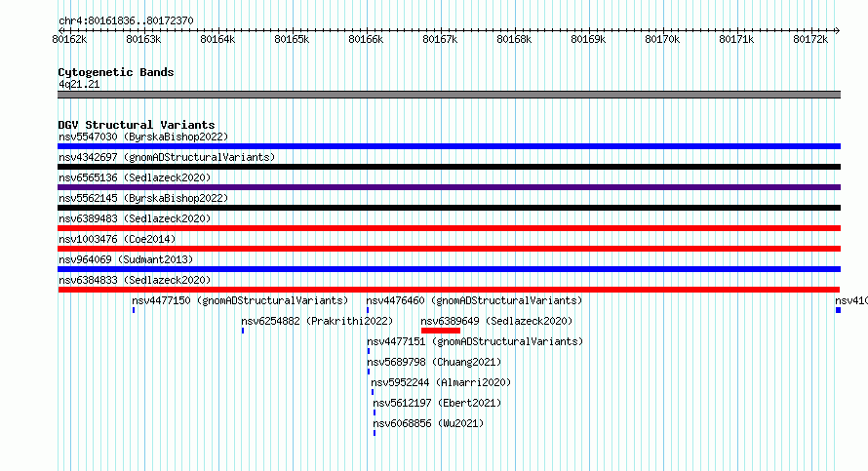Open the nsv6389649 (Sedlazeck2020) label
868x471 pixels.
(496, 321)
